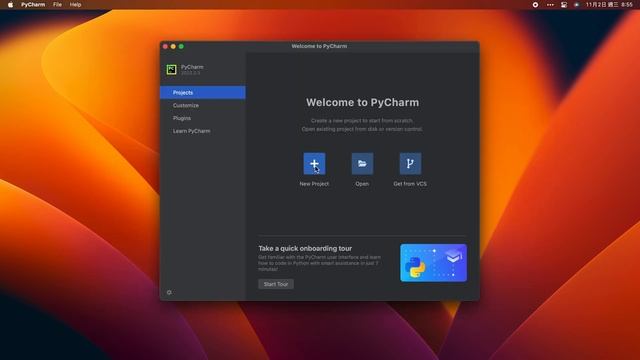Select the Projects tab in the sidebar

coord(203,93)
